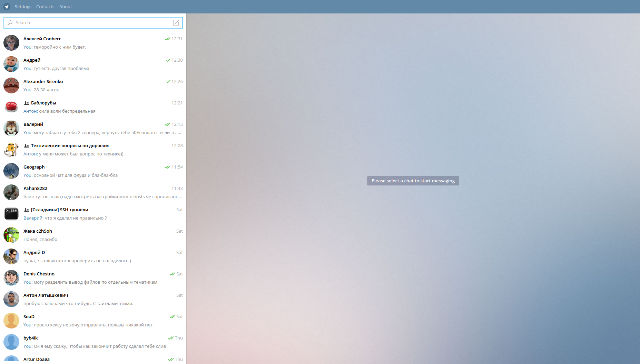This screenshot has height=364, width=640.
Task: Open Denis Chestno chat
Action: (x=93, y=278)
